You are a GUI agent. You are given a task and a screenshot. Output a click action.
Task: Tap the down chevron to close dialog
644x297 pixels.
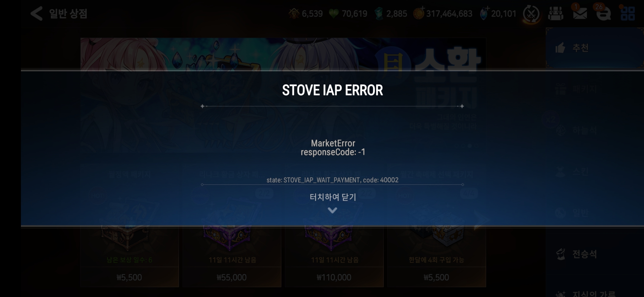(332, 210)
